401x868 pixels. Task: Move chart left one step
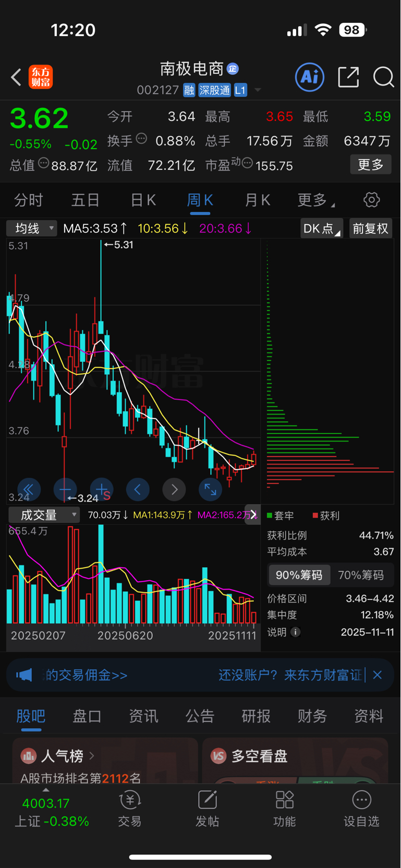pos(138,490)
